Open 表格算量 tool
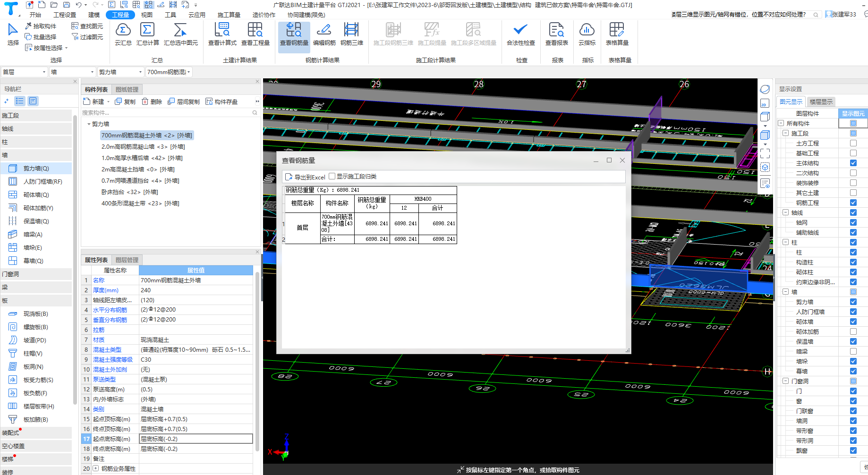The width and height of the screenshot is (868, 475). 617,34
